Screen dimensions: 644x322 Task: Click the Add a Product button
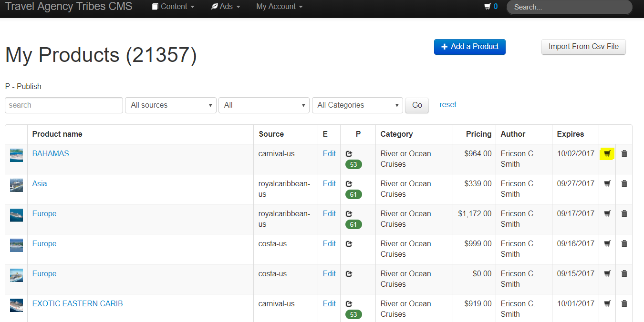click(x=469, y=47)
